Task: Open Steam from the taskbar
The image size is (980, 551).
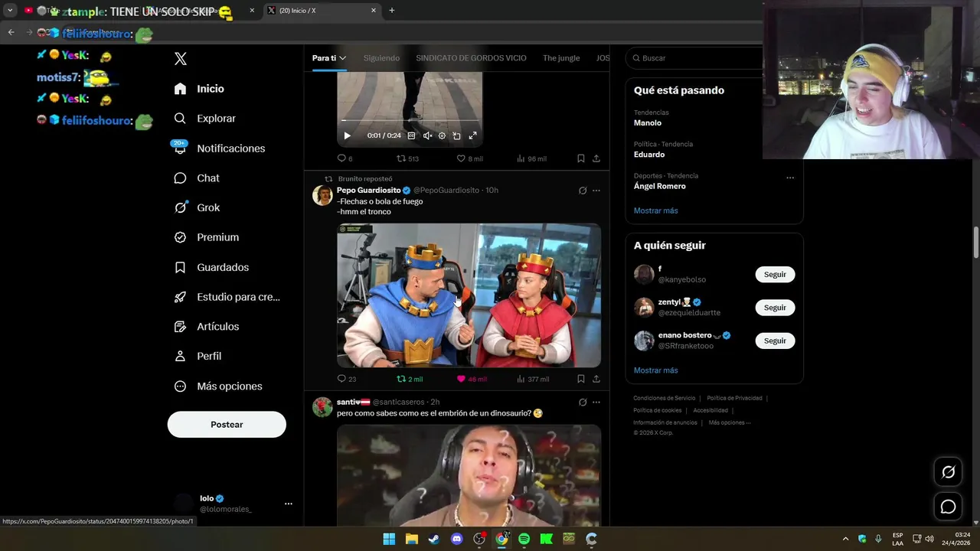Action: tap(434, 539)
